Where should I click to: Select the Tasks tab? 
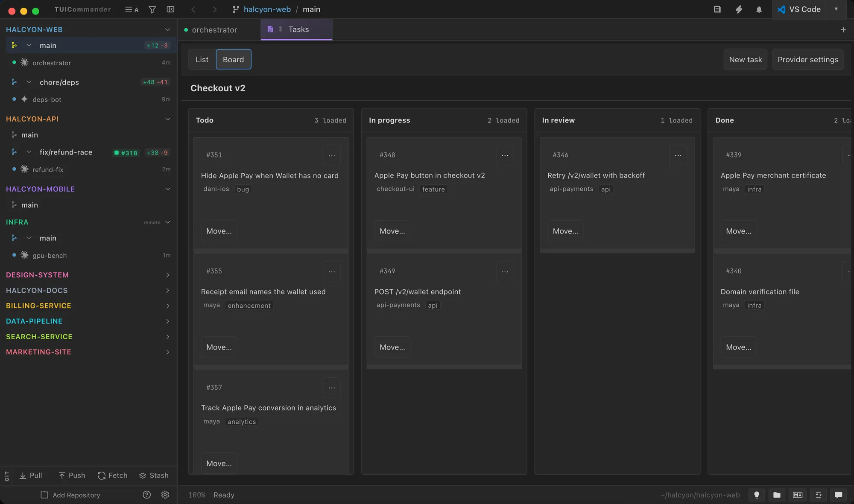296,29
